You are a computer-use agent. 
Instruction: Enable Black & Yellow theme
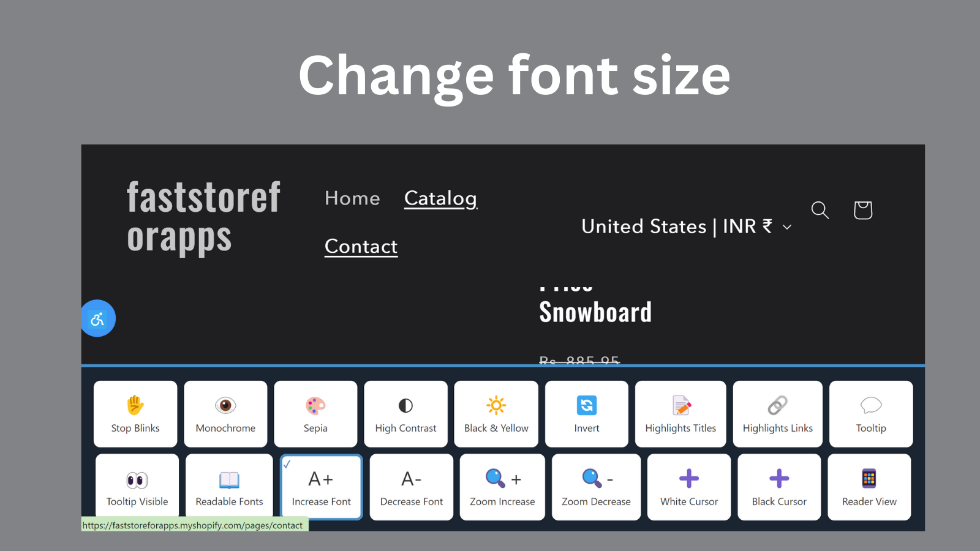(x=496, y=414)
